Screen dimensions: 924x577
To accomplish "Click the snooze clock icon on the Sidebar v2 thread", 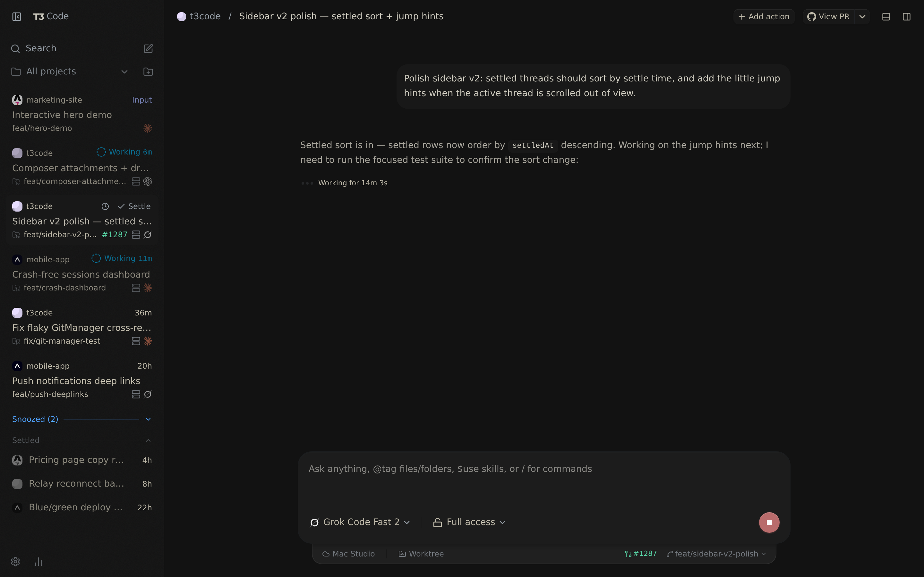I will (105, 206).
